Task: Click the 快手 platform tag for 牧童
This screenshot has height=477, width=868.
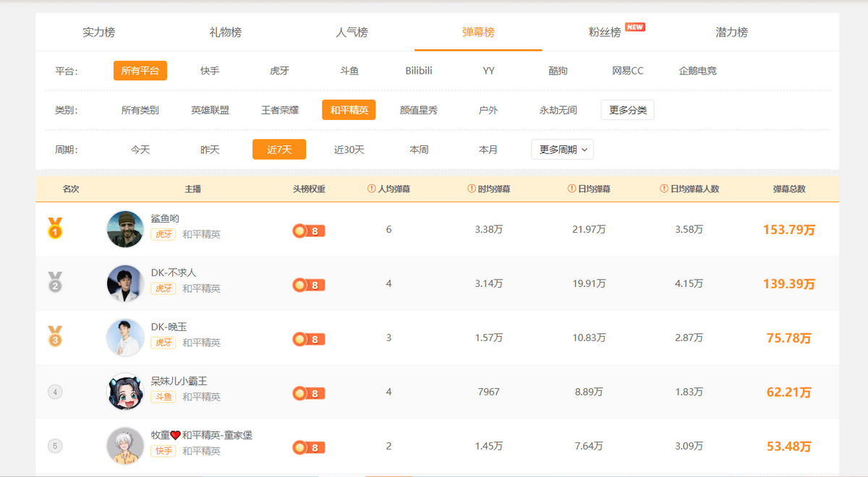Action: [163, 451]
